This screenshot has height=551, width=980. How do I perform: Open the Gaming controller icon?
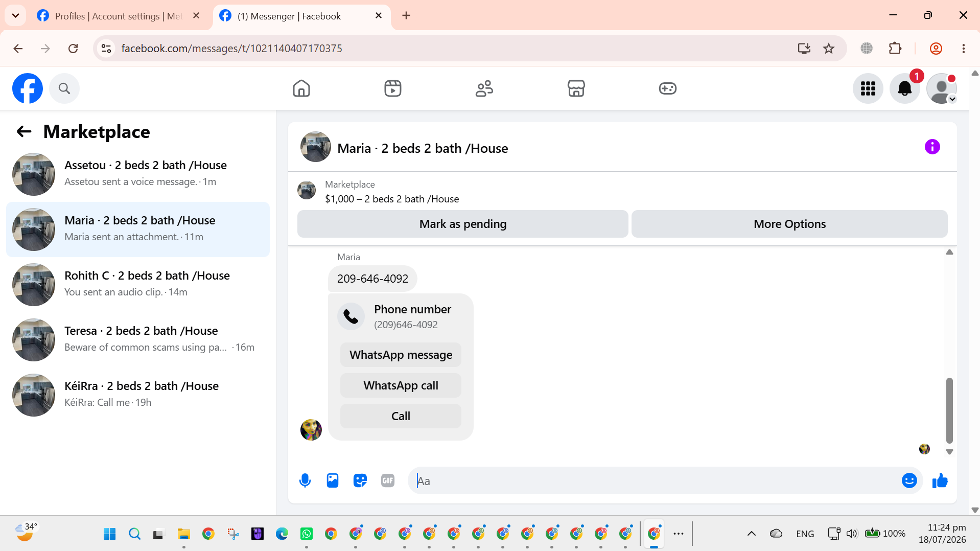coord(667,88)
